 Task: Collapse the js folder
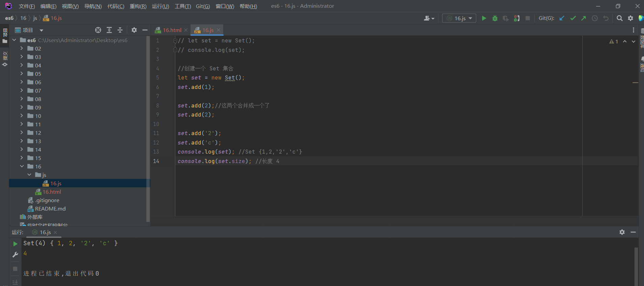click(x=29, y=174)
